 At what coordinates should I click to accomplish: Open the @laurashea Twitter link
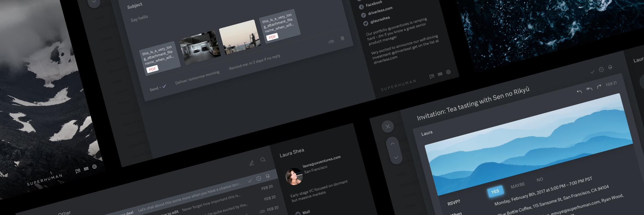380,20
